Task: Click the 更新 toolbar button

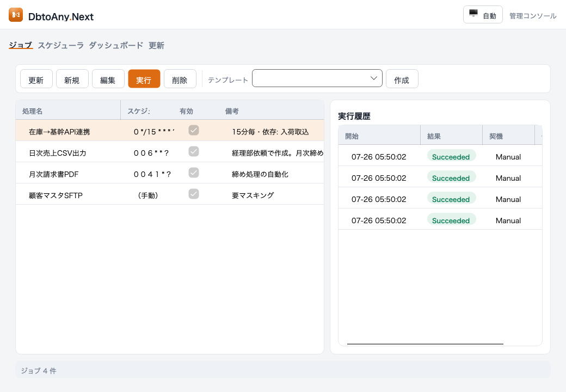Action: click(36, 79)
